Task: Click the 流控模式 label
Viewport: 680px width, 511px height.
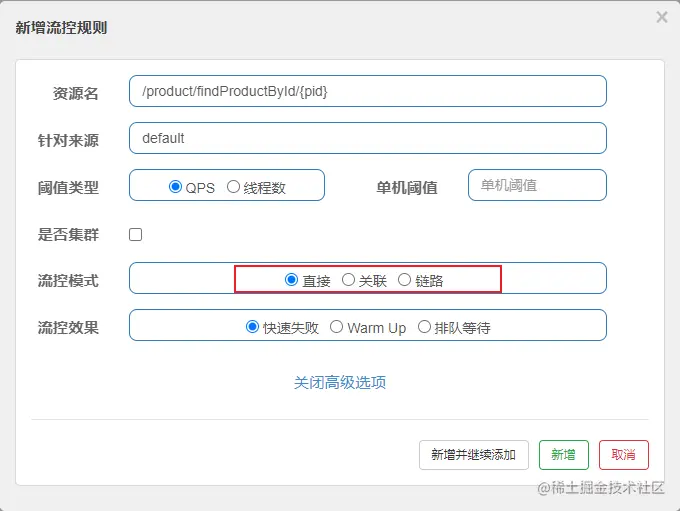Action: coord(68,281)
